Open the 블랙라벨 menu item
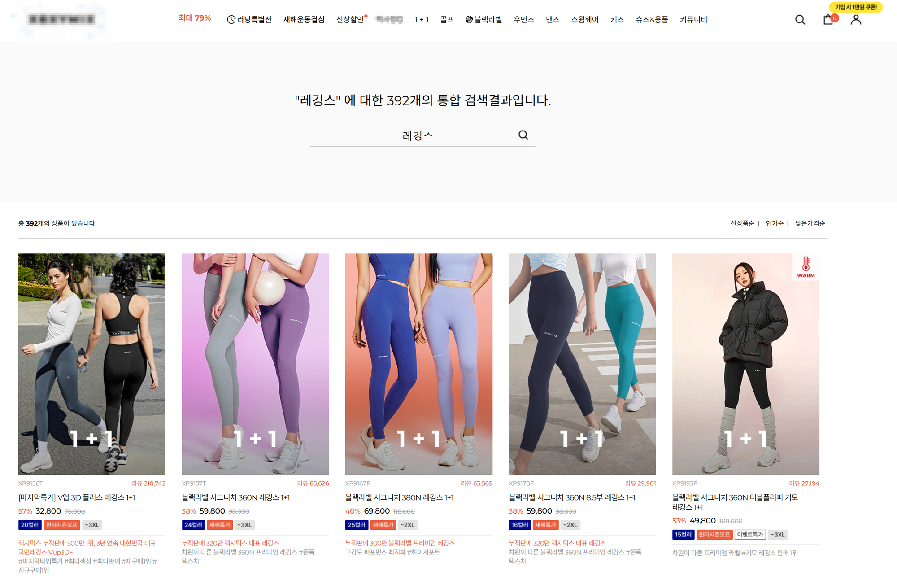 click(483, 19)
